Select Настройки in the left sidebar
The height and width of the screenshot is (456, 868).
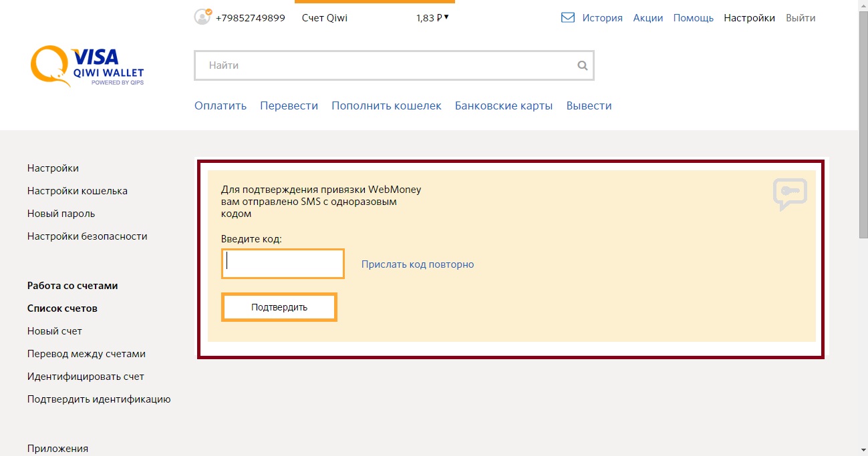pyautogui.click(x=53, y=168)
